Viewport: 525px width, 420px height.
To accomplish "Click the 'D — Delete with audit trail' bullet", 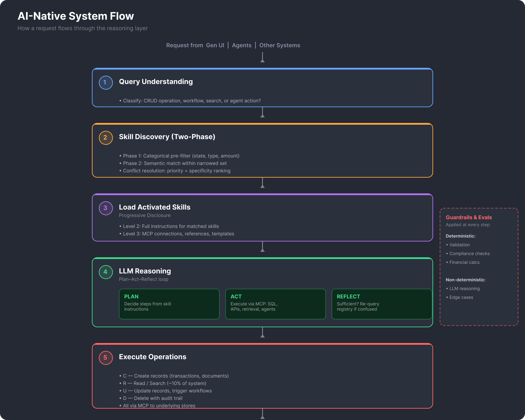I will coord(151,398).
